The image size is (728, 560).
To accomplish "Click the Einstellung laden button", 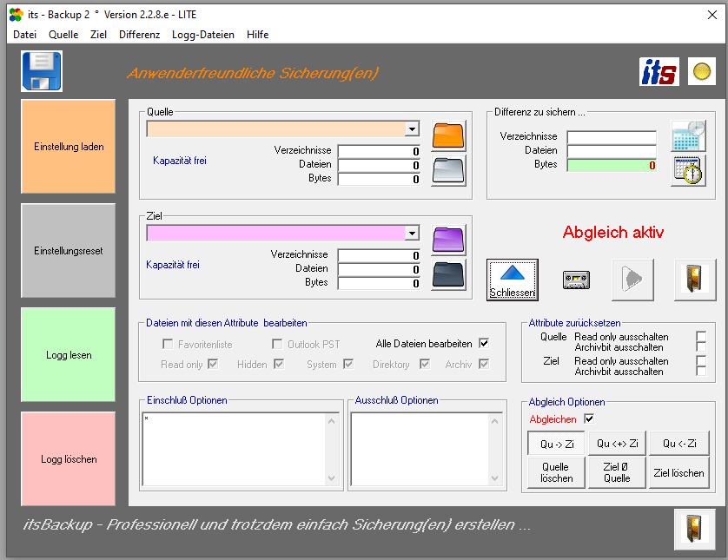I will [x=69, y=147].
